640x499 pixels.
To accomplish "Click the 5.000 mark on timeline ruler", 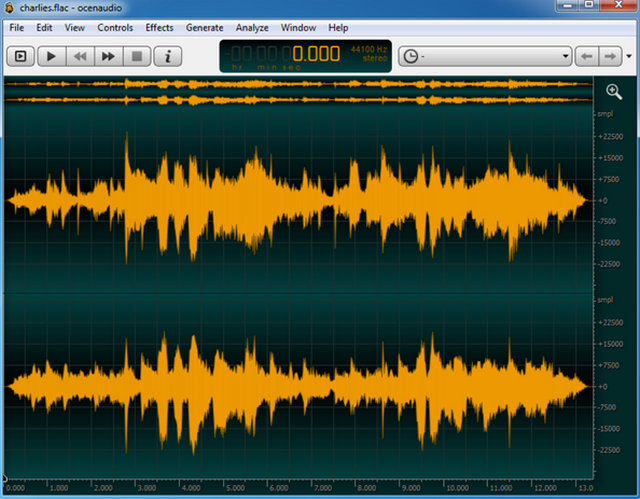I will (235, 488).
